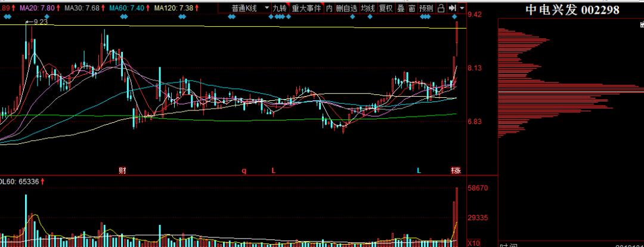Toggle the 均线 moving averages display
The height and width of the screenshot is (247, 644).
367,8
